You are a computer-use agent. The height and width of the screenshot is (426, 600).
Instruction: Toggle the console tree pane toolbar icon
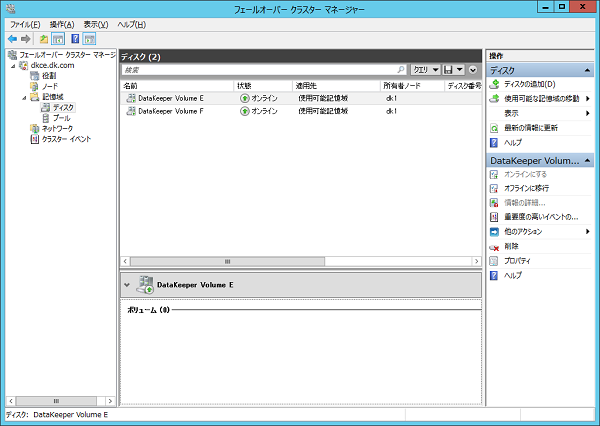point(58,39)
